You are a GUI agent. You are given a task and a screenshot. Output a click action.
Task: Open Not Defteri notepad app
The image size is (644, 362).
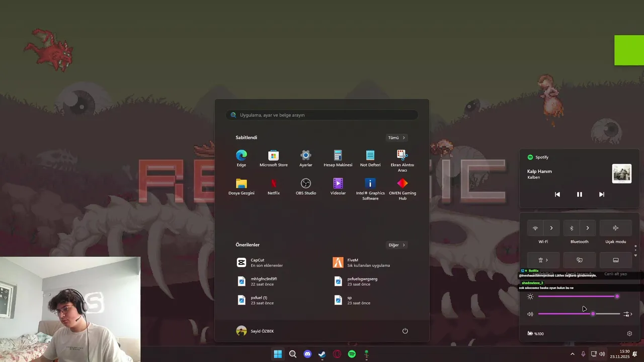tap(370, 158)
